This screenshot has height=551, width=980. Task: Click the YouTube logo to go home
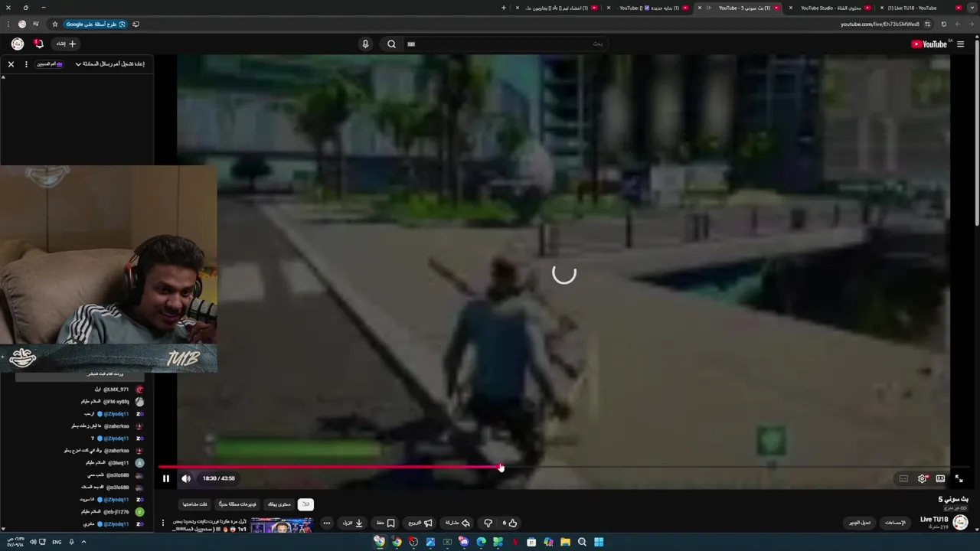point(929,44)
